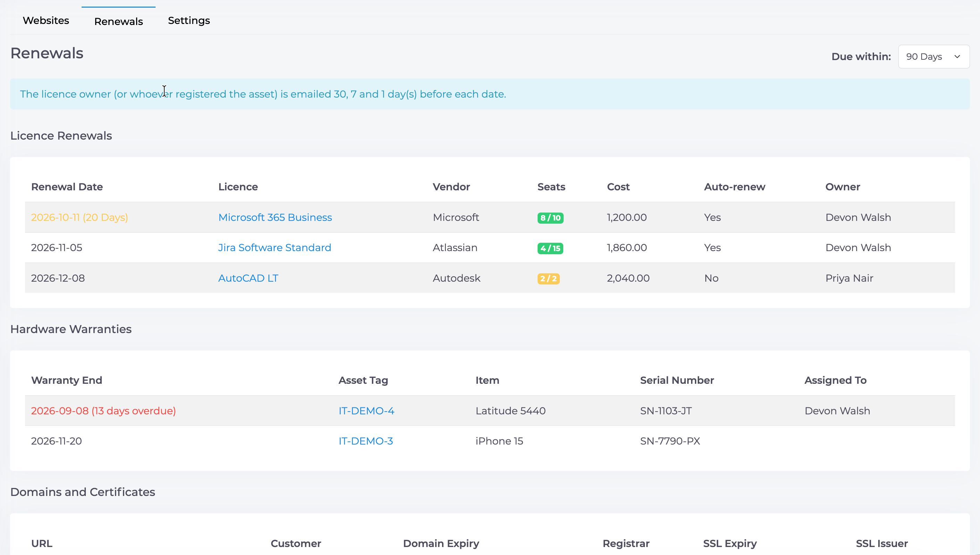The height and width of the screenshot is (555, 980).
Task: Click serial number SN-1103-JT
Action: (x=666, y=411)
